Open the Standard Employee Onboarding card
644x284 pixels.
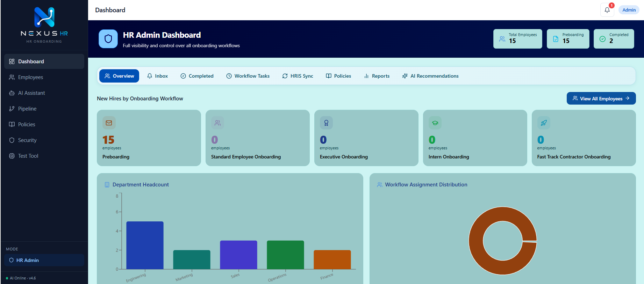coord(258,138)
